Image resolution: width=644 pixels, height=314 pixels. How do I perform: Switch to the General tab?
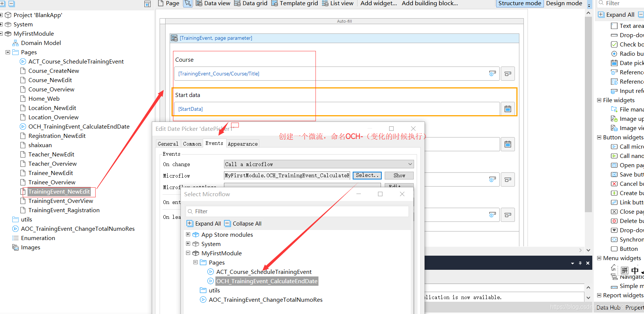(168, 144)
